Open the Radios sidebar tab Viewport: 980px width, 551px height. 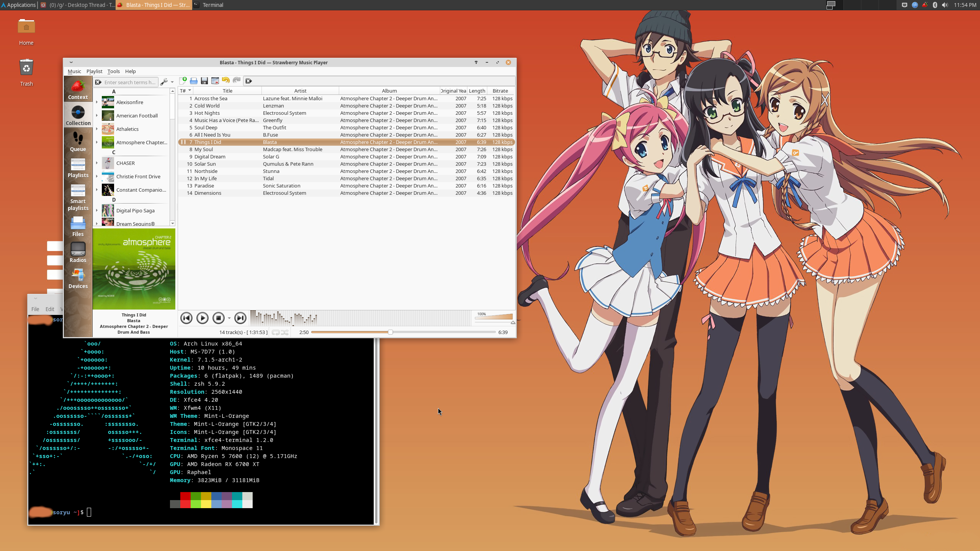(x=78, y=252)
